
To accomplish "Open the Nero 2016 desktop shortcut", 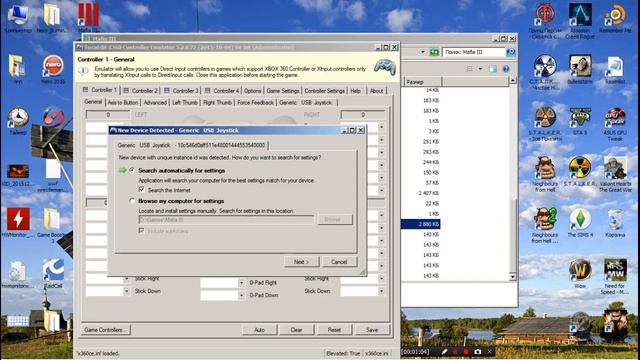I will tap(53, 69).
